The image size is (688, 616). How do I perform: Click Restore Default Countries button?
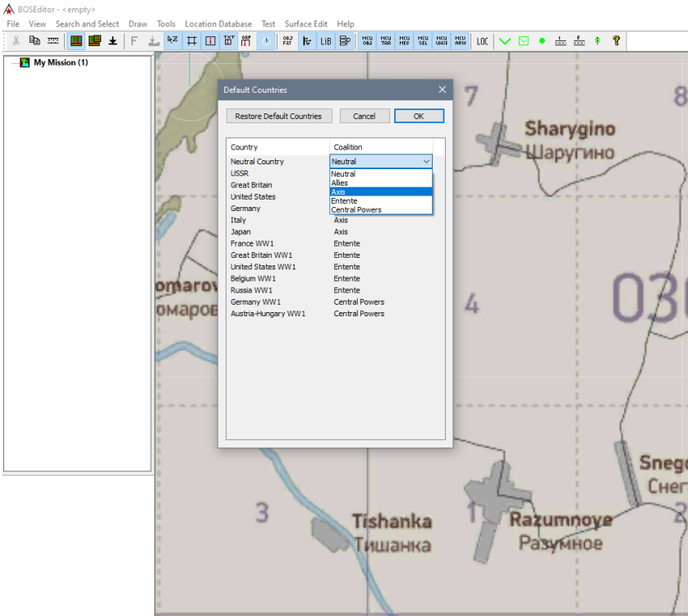tap(278, 116)
